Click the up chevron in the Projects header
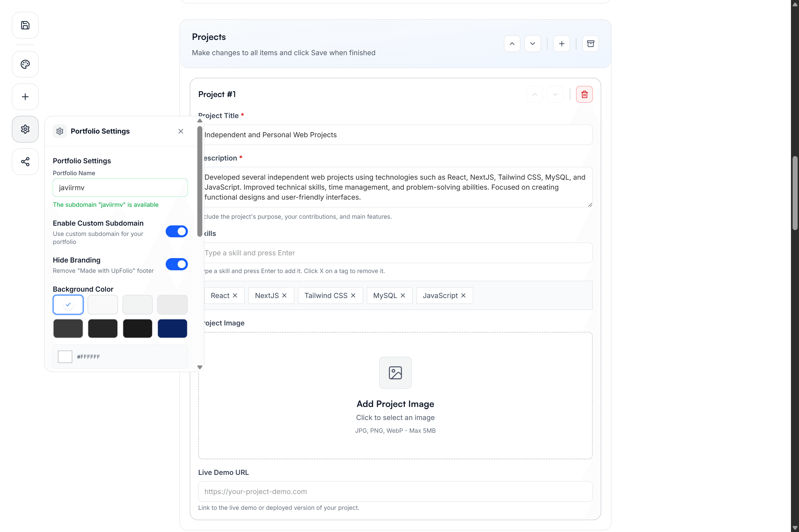The height and width of the screenshot is (532, 799). (511, 44)
